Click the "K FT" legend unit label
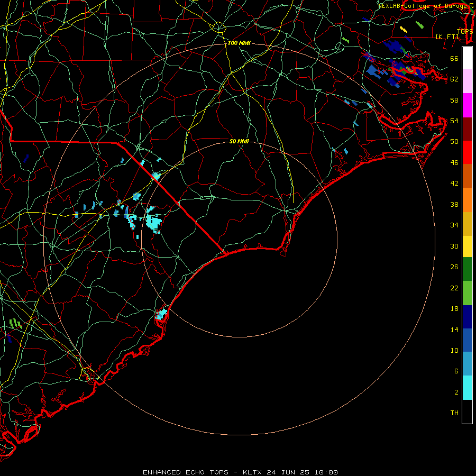The image size is (476, 476). click(447, 36)
